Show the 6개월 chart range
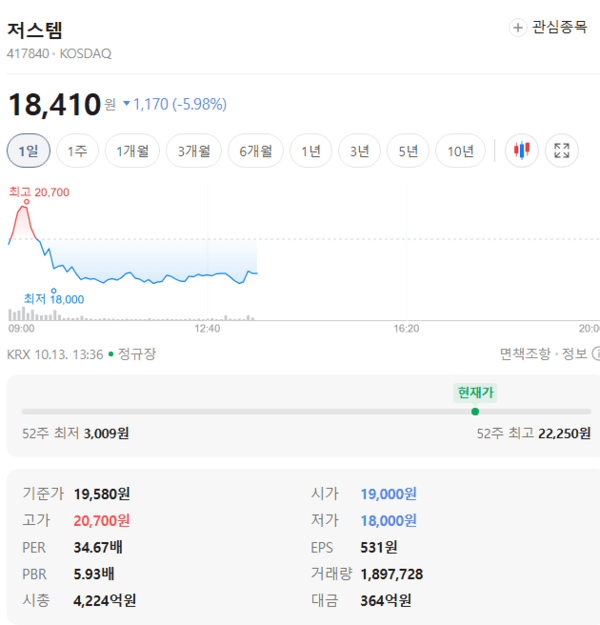Image resolution: width=600 pixels, height=625 pixels. tap(256, 151)
